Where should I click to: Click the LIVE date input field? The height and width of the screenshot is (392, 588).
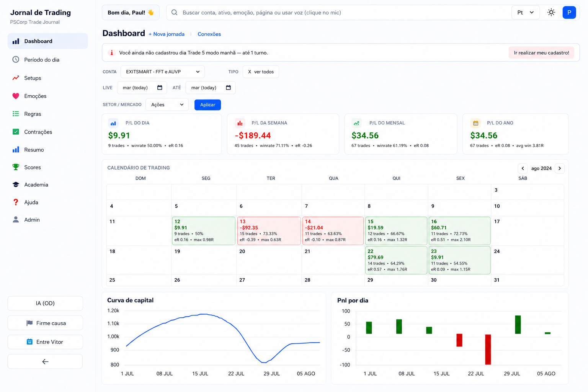[142, 88]
